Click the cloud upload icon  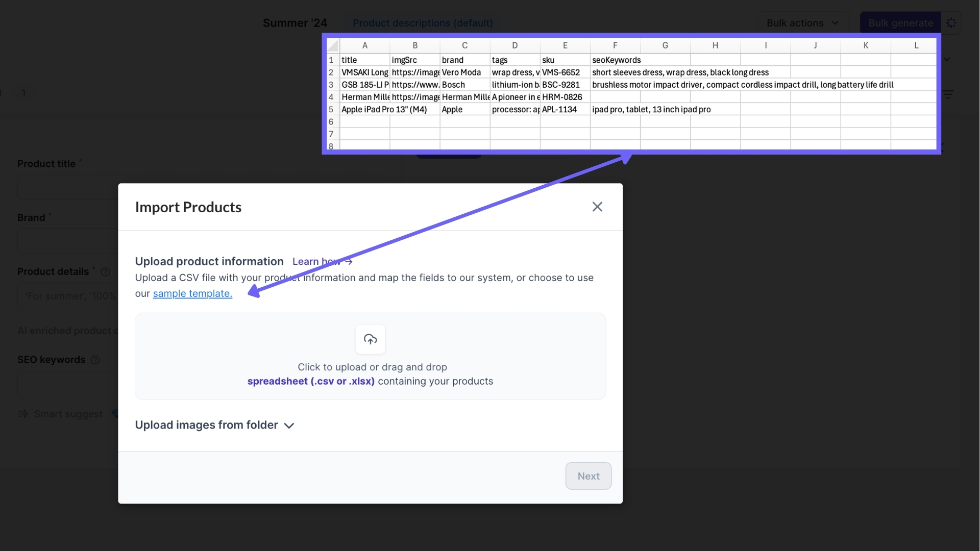coord(371,339)
